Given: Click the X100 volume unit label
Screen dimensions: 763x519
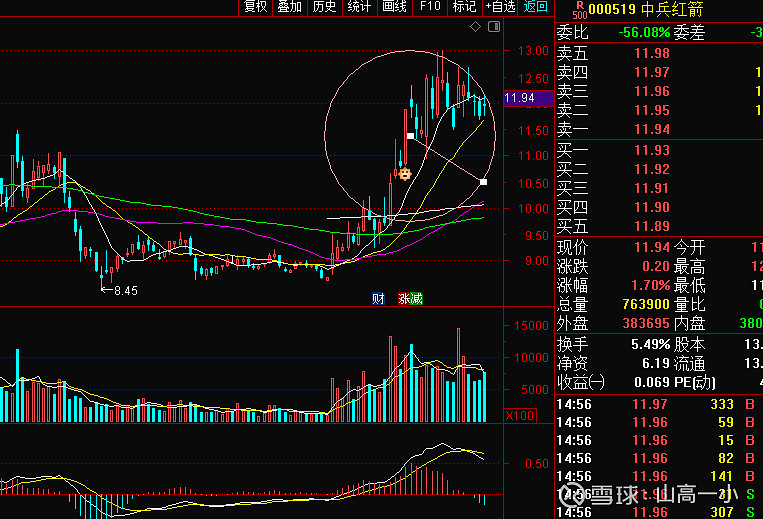Looking at the screenshot, I should 520,416.
